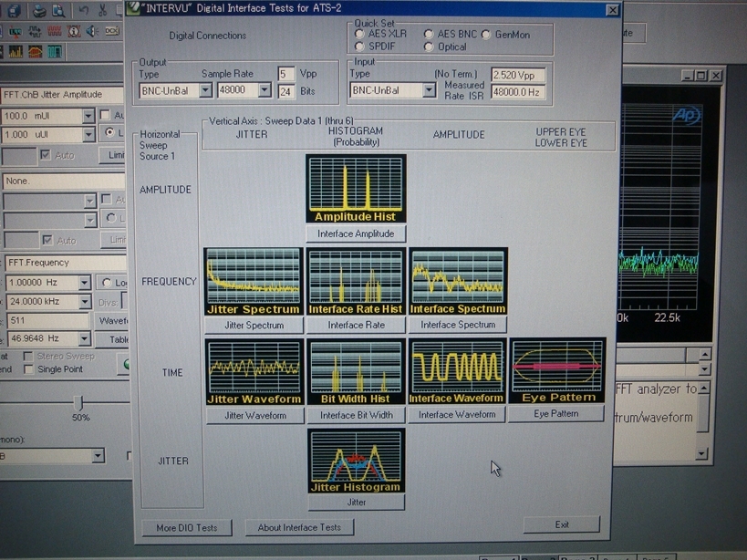Click scroll down arrow in FFT analyzer text box
Viewport: 747px width, 560px height.
701,453
